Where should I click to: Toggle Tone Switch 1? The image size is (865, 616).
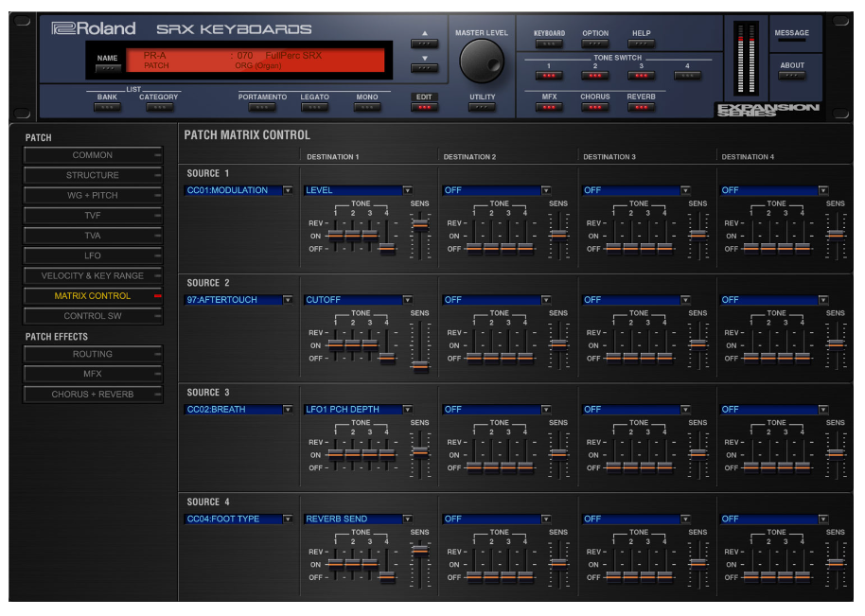pyautogui.click(x=549, y=76)
